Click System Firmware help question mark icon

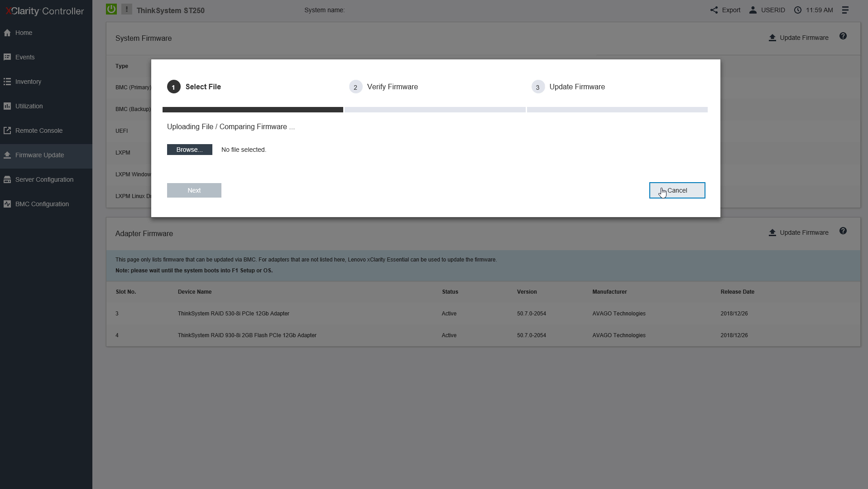[x=843, y=36]
